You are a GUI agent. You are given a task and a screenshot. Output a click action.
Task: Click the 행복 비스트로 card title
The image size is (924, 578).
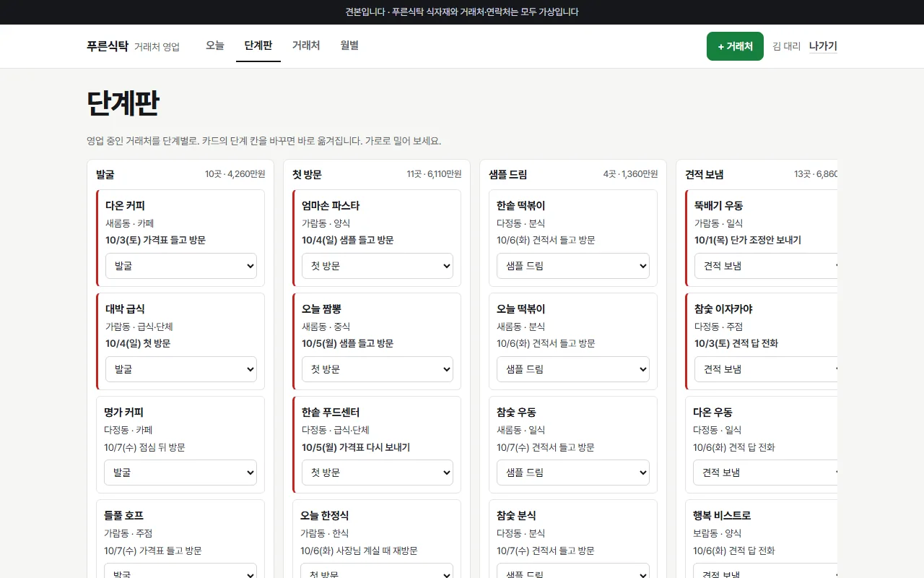point(722,516)
